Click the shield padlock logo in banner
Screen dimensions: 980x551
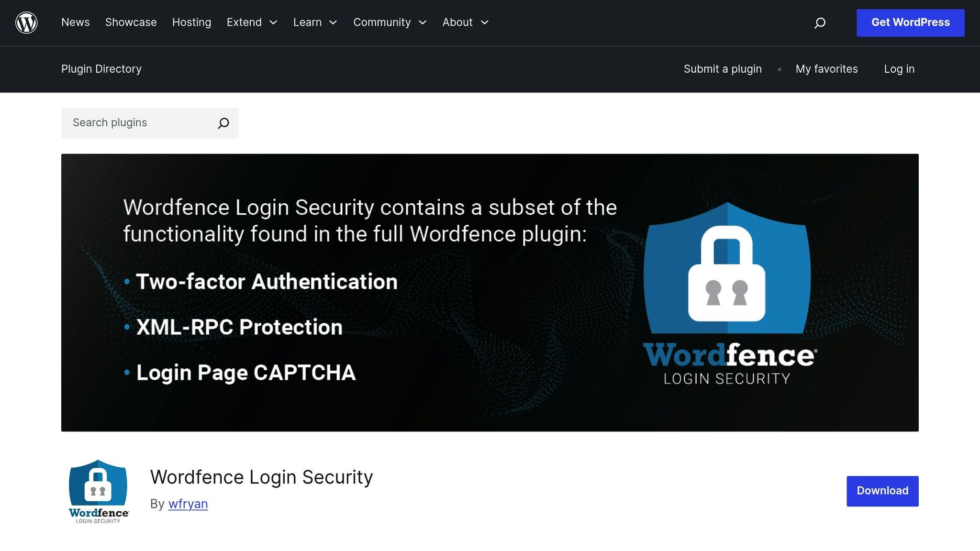pyautogui.click(x=727, y=268)
